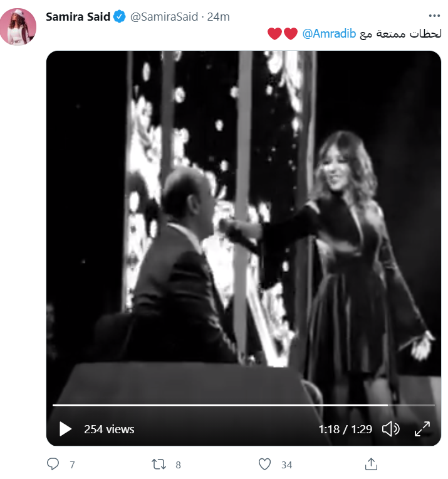The image size is (448, 479).
Task: Click the share upload icon
Action: coord(371,464)
